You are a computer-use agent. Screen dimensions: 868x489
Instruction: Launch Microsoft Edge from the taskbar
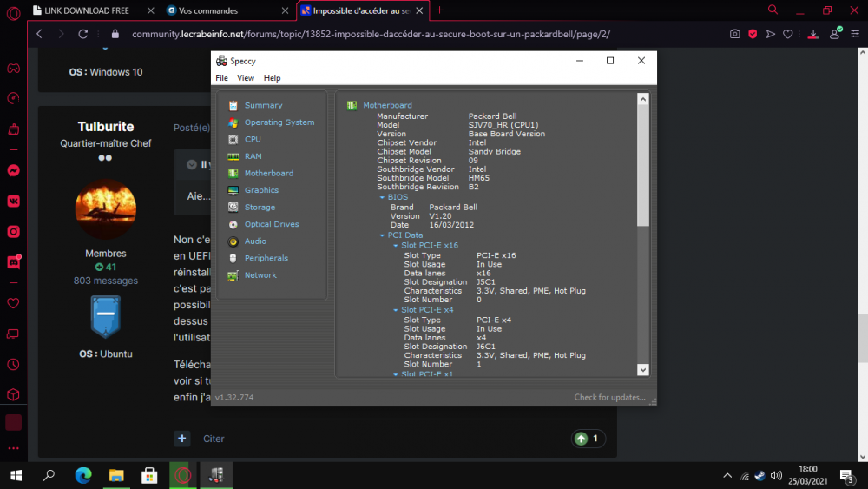coord(83,475)
